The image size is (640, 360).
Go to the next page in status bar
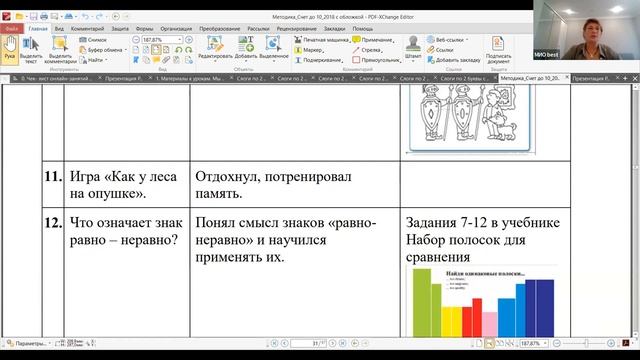click(x=332, y=344)
